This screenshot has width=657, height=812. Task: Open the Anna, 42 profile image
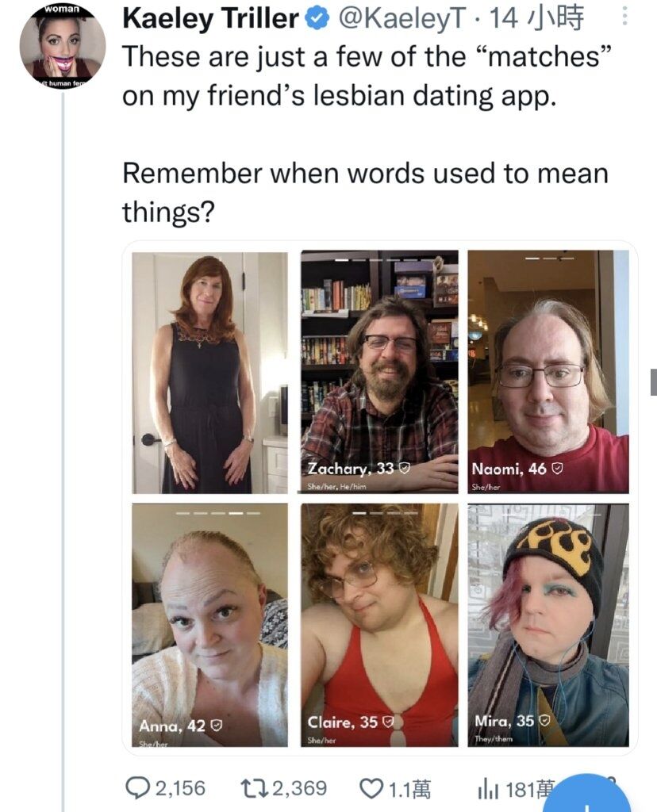click(209, 625)
